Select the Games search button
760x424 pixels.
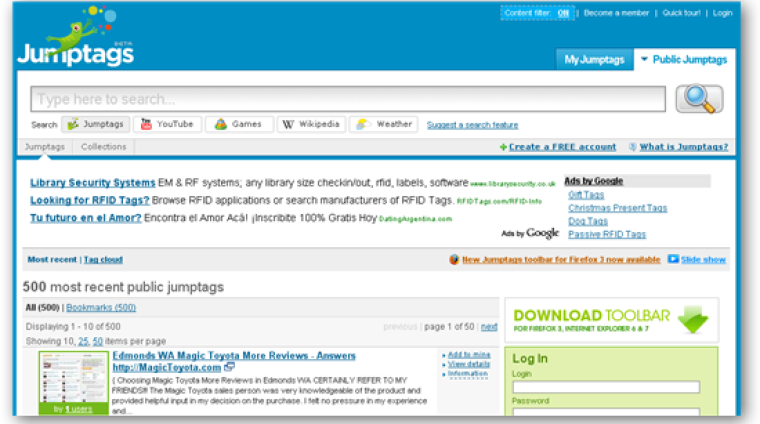239,124
